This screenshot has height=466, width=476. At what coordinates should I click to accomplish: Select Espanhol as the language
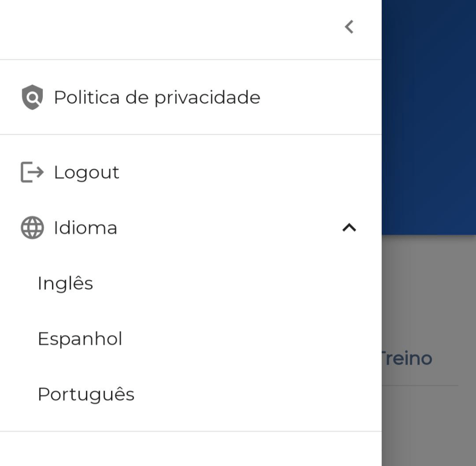point(79,338)
